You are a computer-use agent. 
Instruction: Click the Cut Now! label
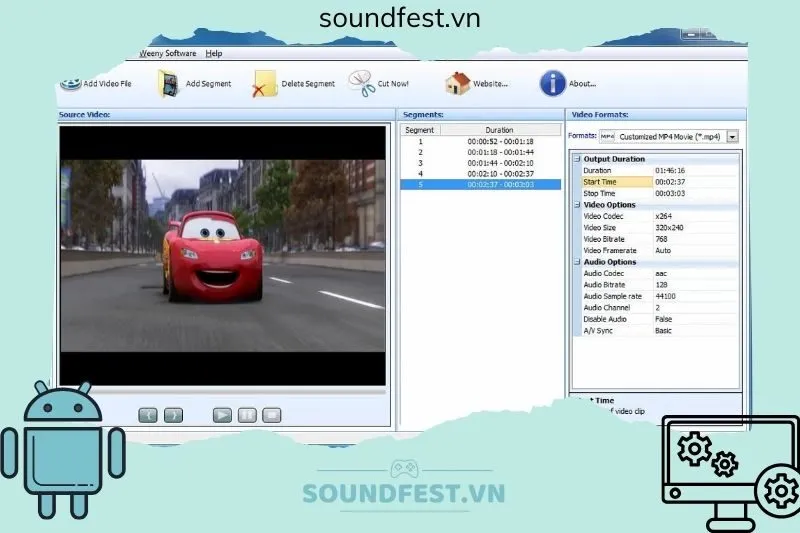click(x=393, y=84)
